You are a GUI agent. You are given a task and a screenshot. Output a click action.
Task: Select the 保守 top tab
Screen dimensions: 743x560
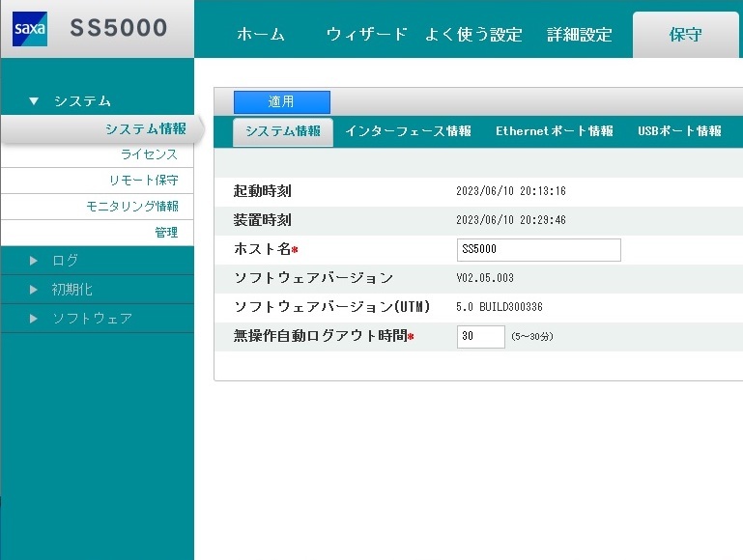point(685,35)
